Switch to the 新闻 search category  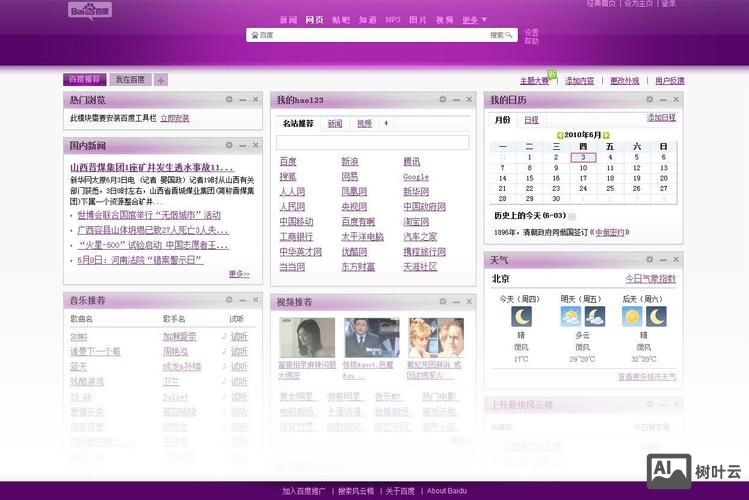click(x=288, y=20)
